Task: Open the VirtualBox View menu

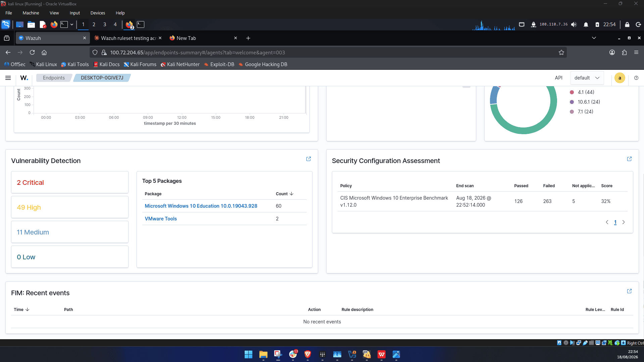Action: coord(54,13)
